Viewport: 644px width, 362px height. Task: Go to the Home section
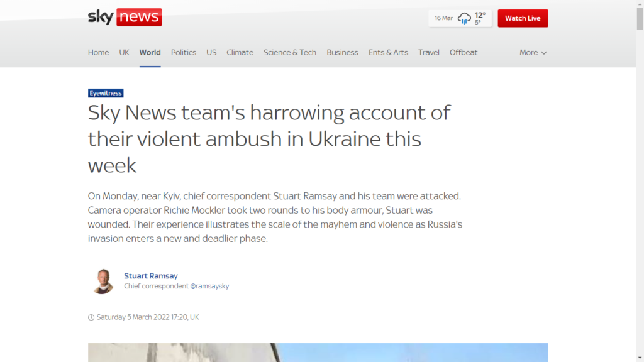(x=98, y=53)
